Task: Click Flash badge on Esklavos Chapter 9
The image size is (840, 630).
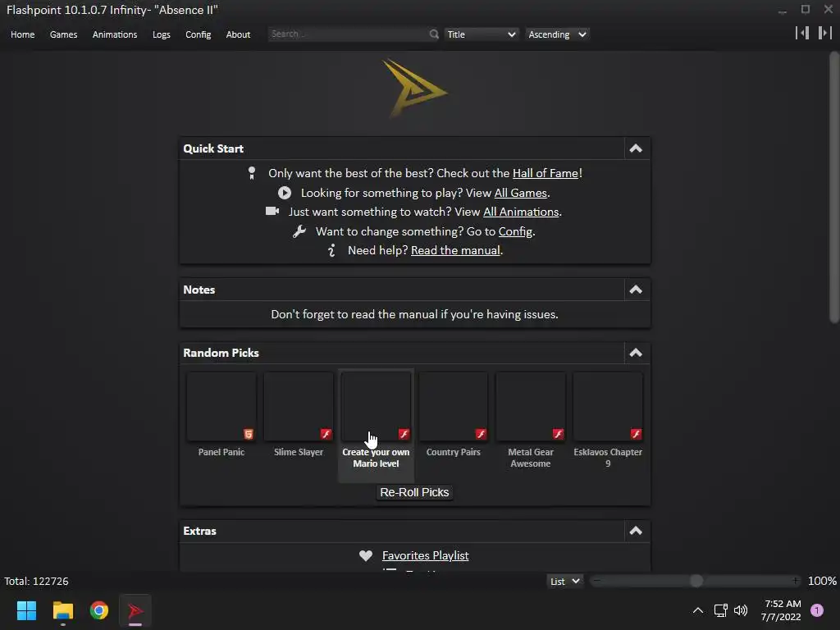Action: pyautogui.click(x=636, y=434)
